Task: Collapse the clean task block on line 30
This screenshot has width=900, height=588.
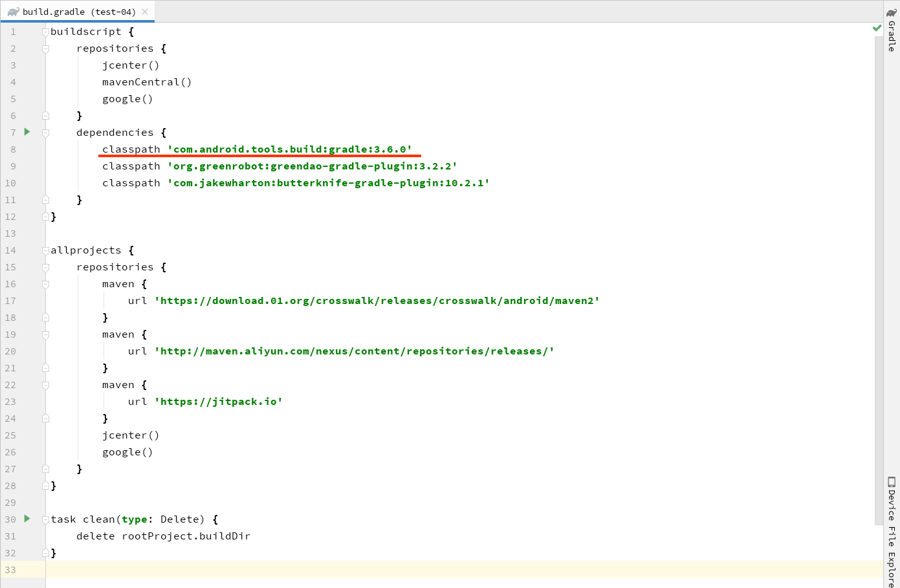Action: click(45, 519)
